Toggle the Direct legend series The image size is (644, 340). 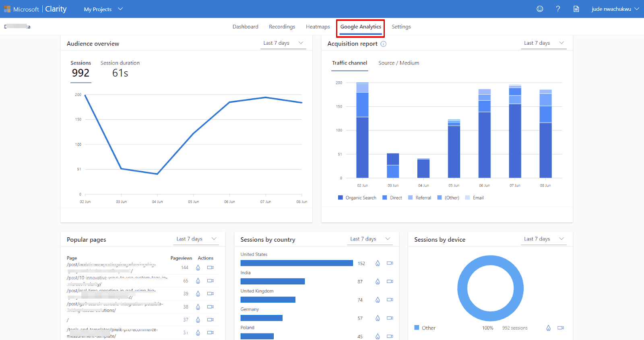pos(392,198)
